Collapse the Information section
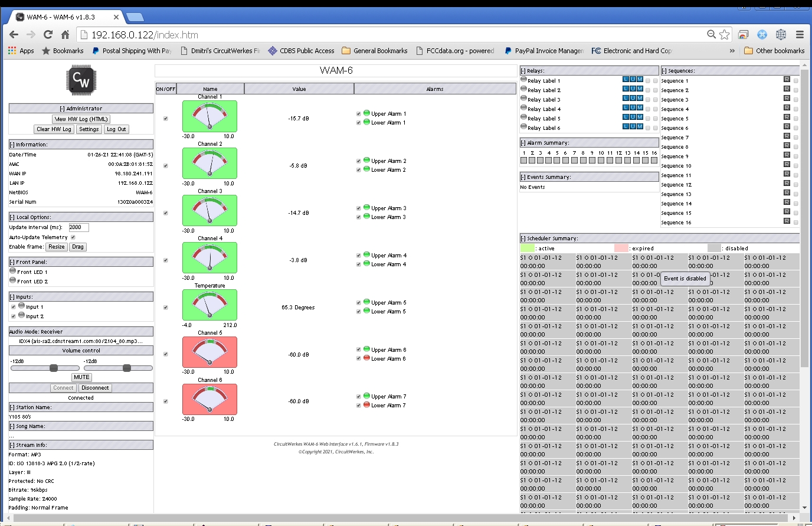This screenshot has height=526, width=812. [12, 145]
